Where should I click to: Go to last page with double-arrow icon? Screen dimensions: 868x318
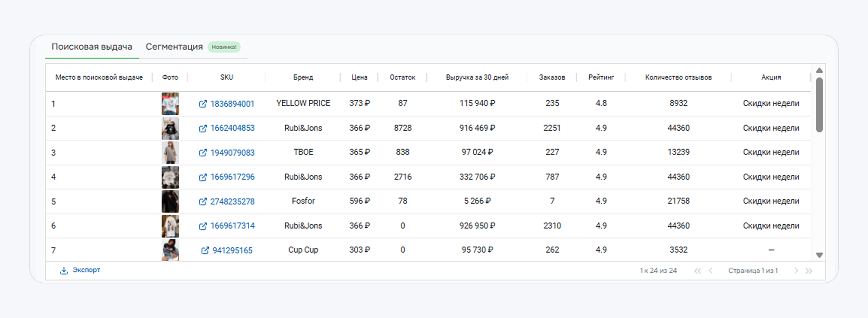pyautogui.click(x=809, y=271)
